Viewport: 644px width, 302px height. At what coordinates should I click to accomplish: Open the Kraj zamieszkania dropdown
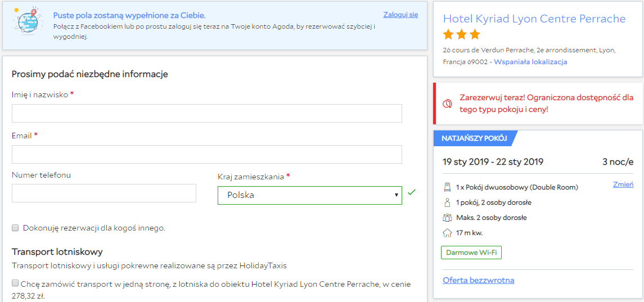(x=310, y=195)
